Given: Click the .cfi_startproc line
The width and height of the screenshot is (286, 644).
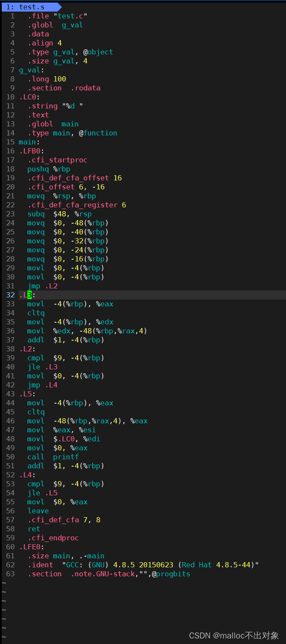Looking at the screenshot, I should coord(57,160).
